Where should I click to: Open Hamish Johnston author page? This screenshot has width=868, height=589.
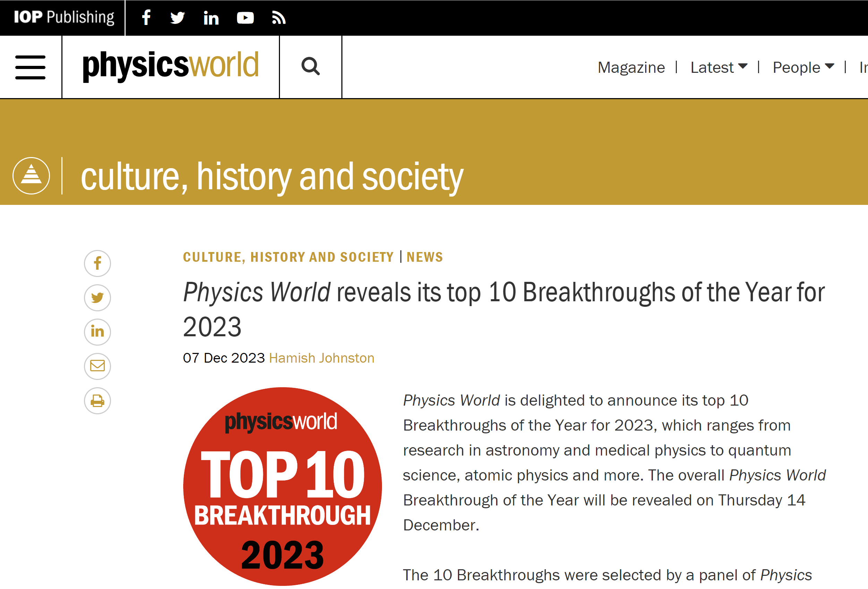[x=322, y=358]
